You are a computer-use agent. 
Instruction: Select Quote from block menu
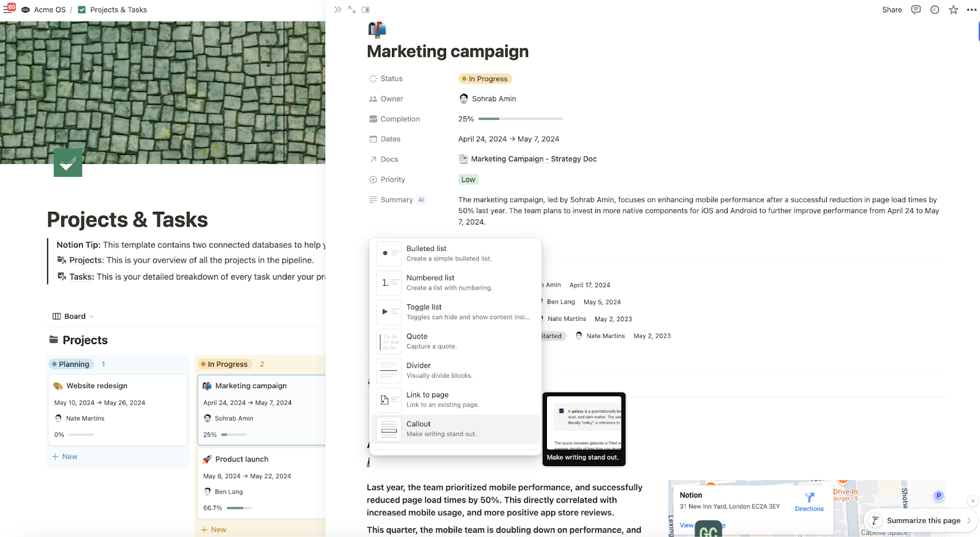(x=455, y=341)
